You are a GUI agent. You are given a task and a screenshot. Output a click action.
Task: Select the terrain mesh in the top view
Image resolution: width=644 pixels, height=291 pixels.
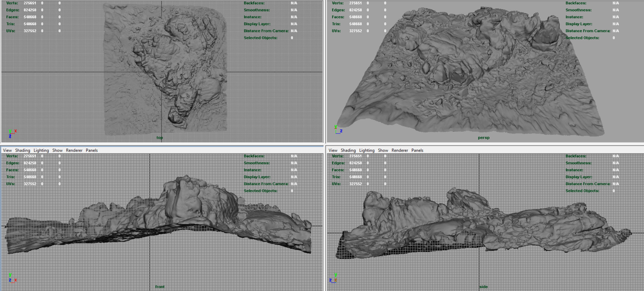[165, 70]
